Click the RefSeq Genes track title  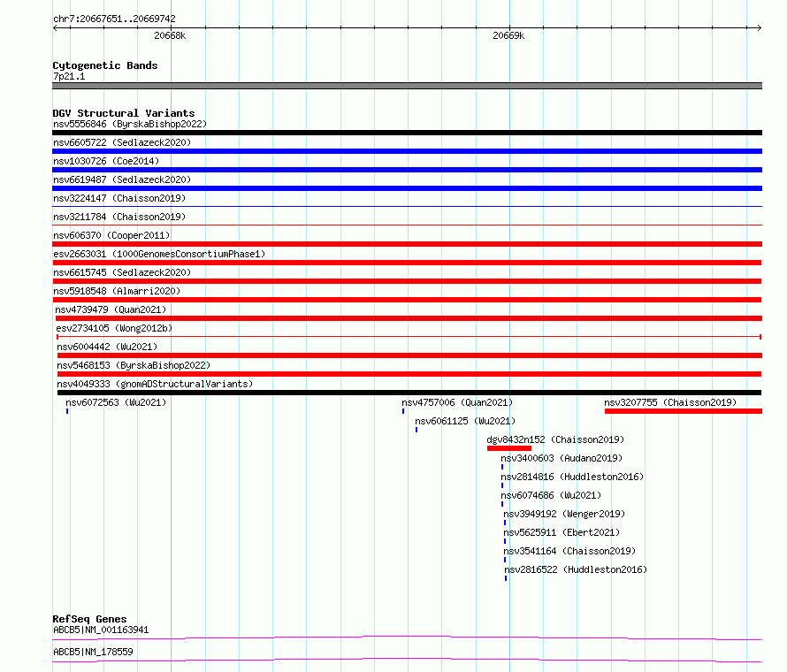89,619
